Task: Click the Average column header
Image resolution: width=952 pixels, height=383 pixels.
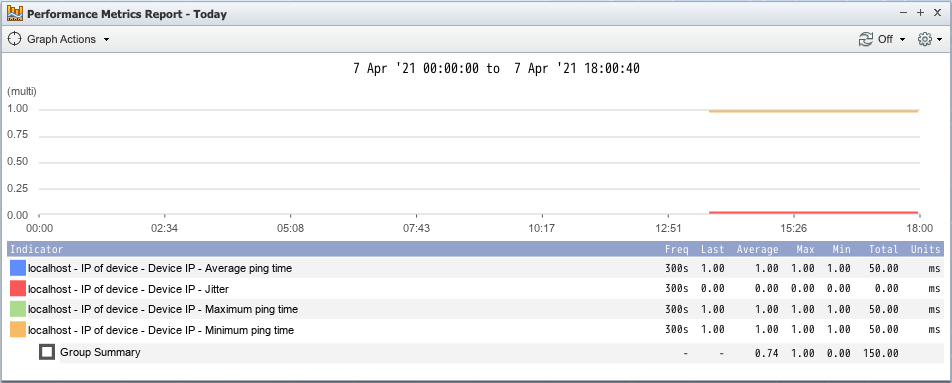Action: (758, 249)
